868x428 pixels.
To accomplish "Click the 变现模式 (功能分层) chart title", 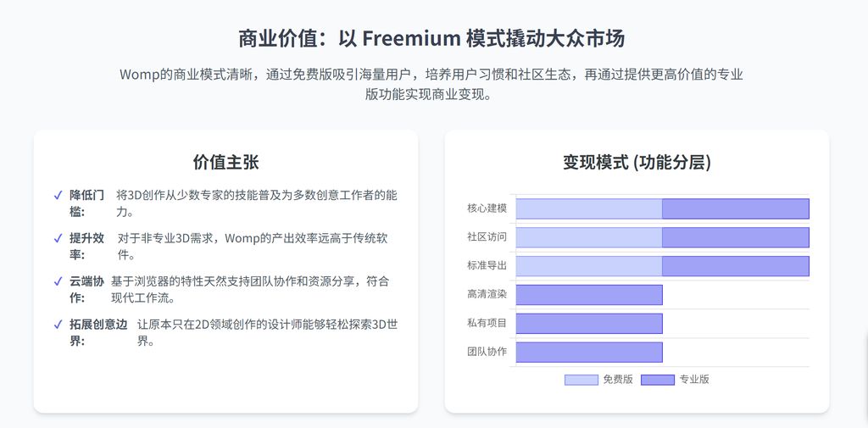I will coord(637,163).
